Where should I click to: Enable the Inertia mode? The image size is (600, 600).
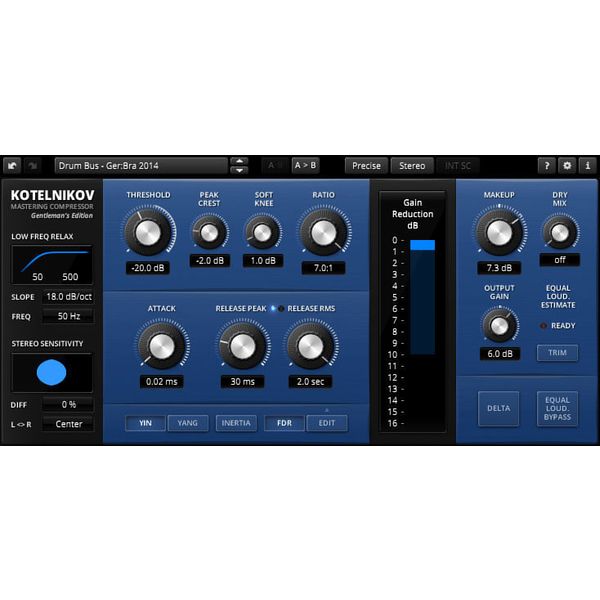[x=236, y=423]
